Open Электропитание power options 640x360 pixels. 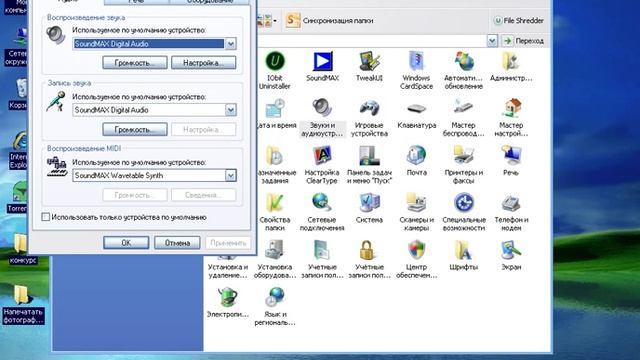(x=228, y=303)
